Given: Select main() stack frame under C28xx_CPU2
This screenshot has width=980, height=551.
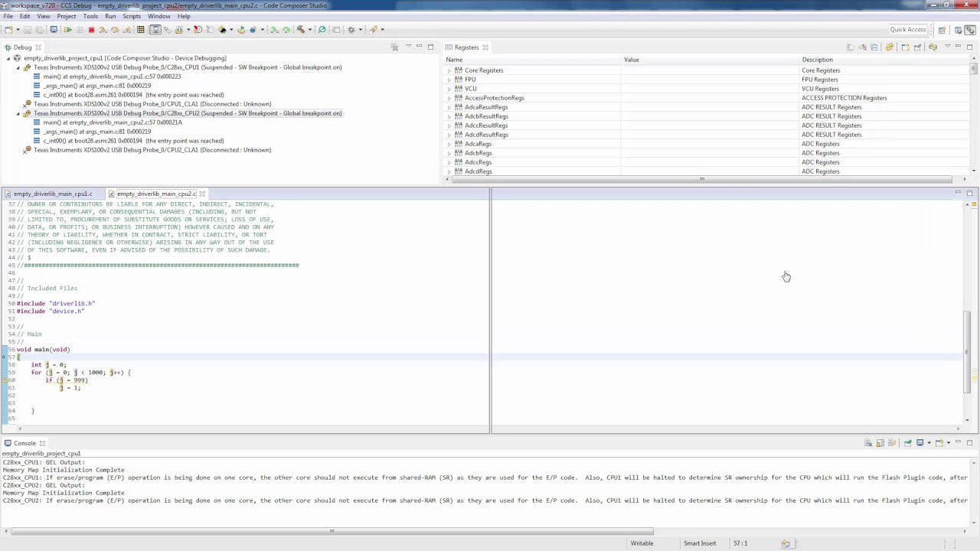Looking at the screenshot, I should 113,122.
